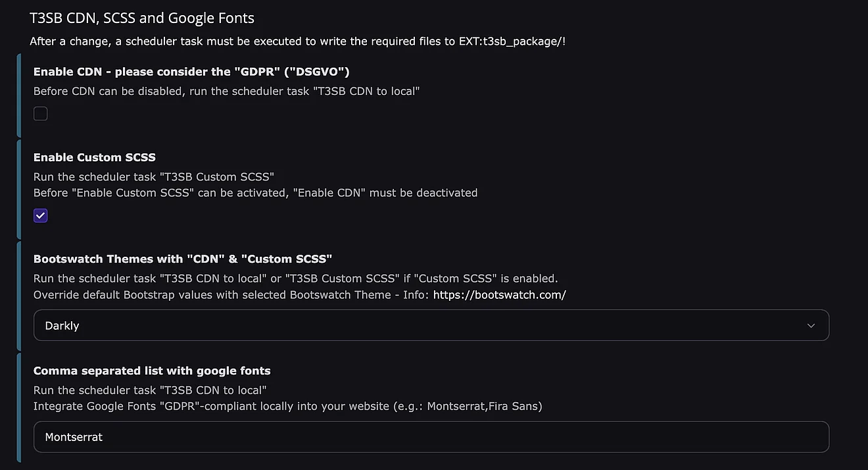Click "Comma separated list with google fonts" label
The width and height of the screenshot is (868, 470).
coord(152,371)
